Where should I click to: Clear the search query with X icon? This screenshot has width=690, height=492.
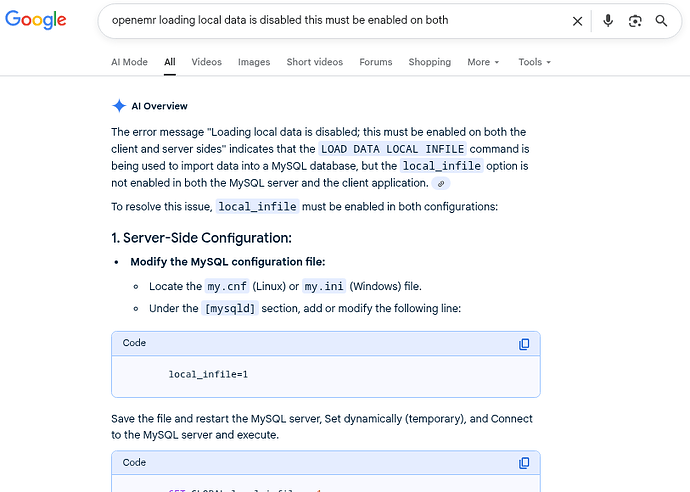point(577,20)
